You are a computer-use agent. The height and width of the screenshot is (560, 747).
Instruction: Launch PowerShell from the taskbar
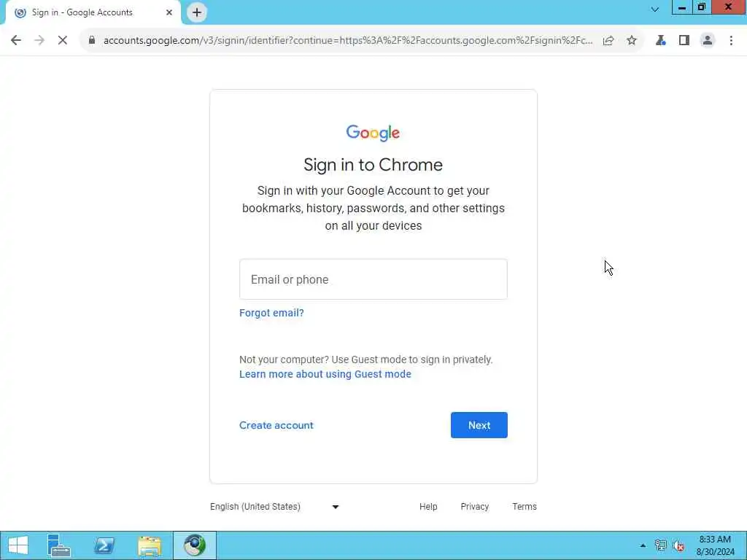(104, 545)
